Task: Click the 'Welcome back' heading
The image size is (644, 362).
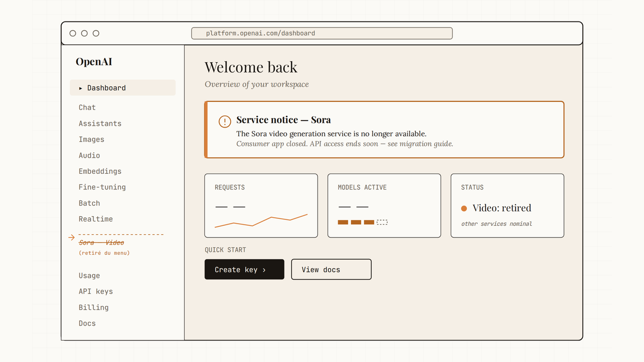Action: (x=251, y=68)
